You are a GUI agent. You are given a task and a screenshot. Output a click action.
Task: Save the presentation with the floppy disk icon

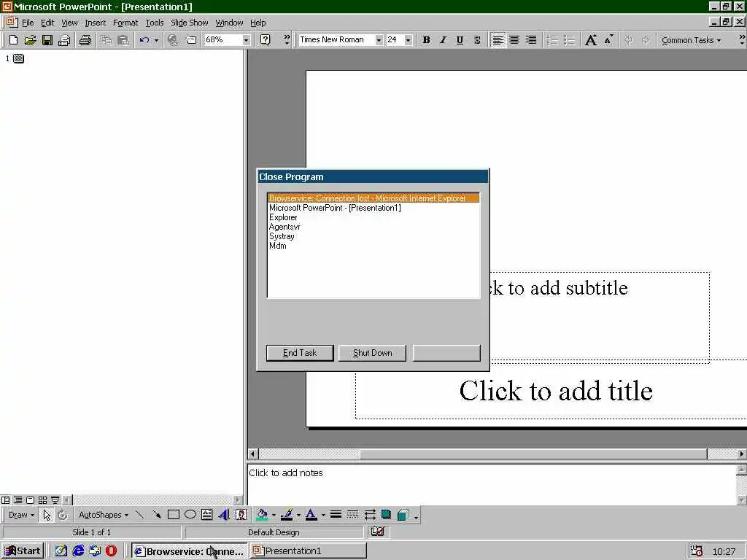click(47, 40)
